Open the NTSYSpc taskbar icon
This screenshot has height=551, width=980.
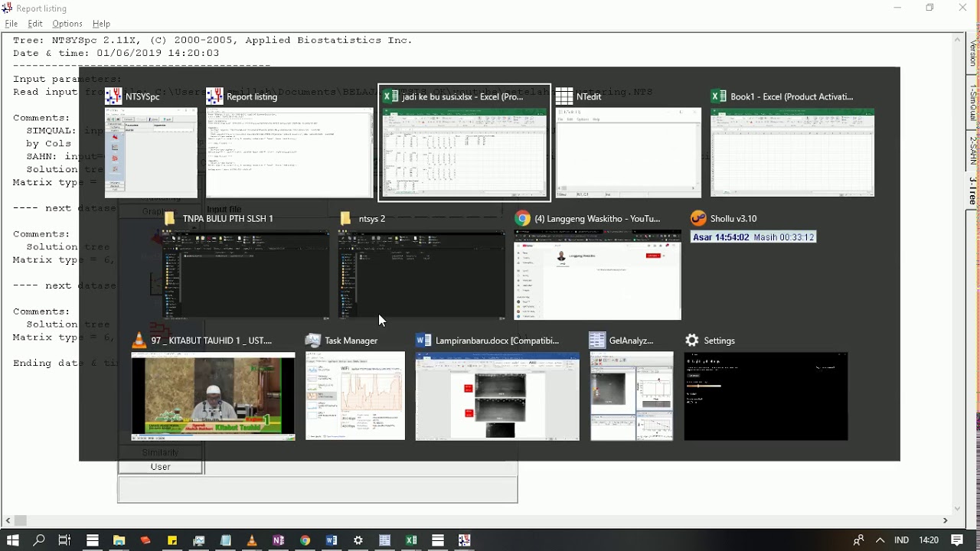pos(464,540)
